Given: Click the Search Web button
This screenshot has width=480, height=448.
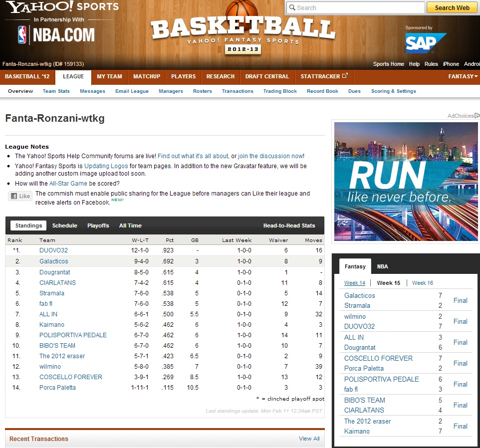Looking at the screenshot, I should pos(452,7).
